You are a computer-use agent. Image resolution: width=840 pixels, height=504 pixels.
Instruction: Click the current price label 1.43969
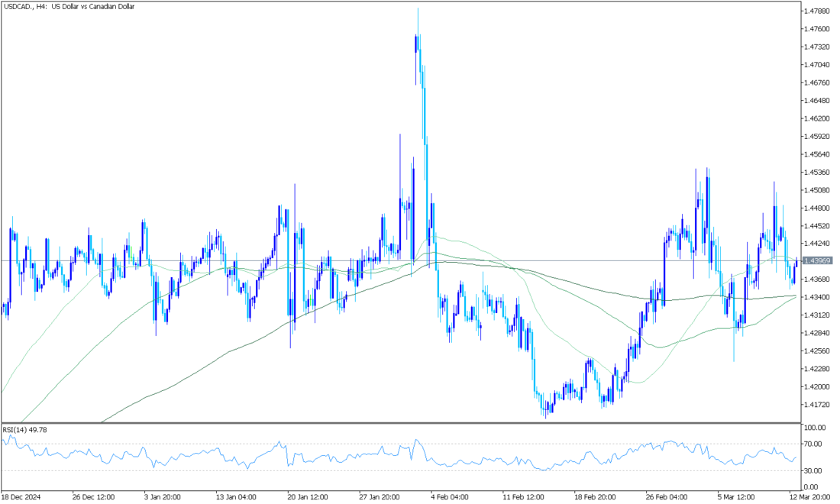point(817,261)
